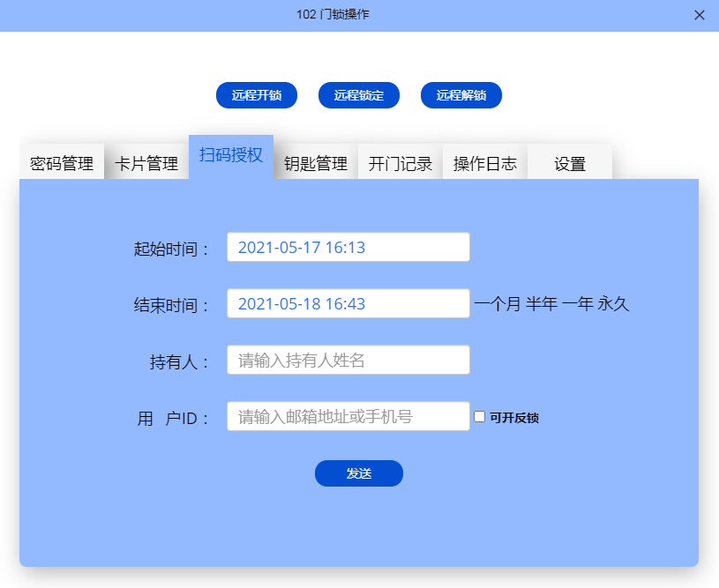
Task: Switch to the 密码管理 tab
Action: point(62,164)
